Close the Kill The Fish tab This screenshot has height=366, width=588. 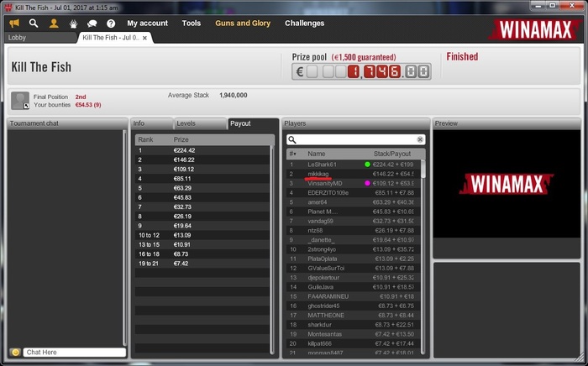[144, 38]
